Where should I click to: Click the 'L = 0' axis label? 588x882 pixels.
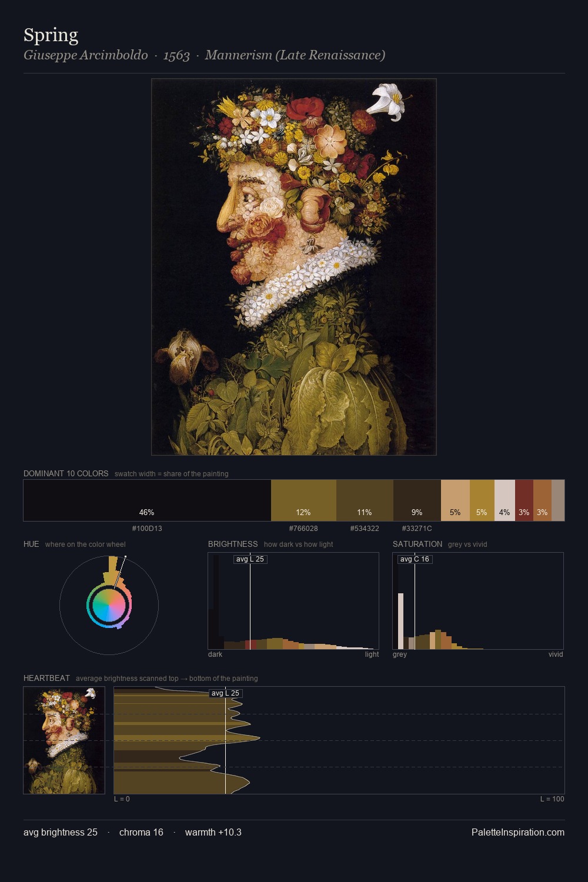click(x=122, y=799)
